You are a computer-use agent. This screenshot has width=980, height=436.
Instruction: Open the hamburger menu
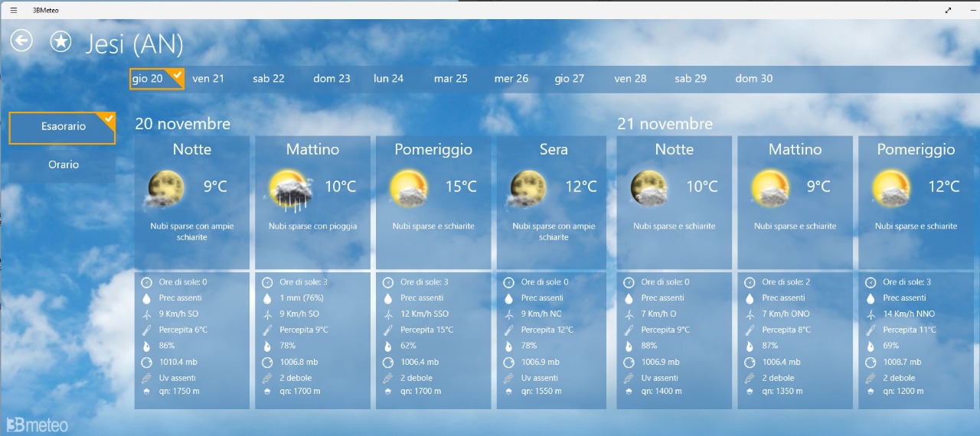click(14, 10)
